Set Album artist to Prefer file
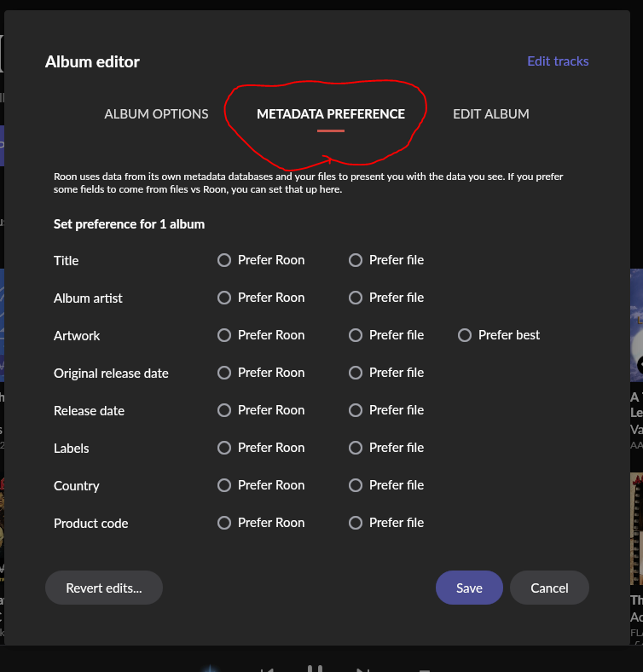The height and width of the screenshot is (672, 643). pos(356,298)
